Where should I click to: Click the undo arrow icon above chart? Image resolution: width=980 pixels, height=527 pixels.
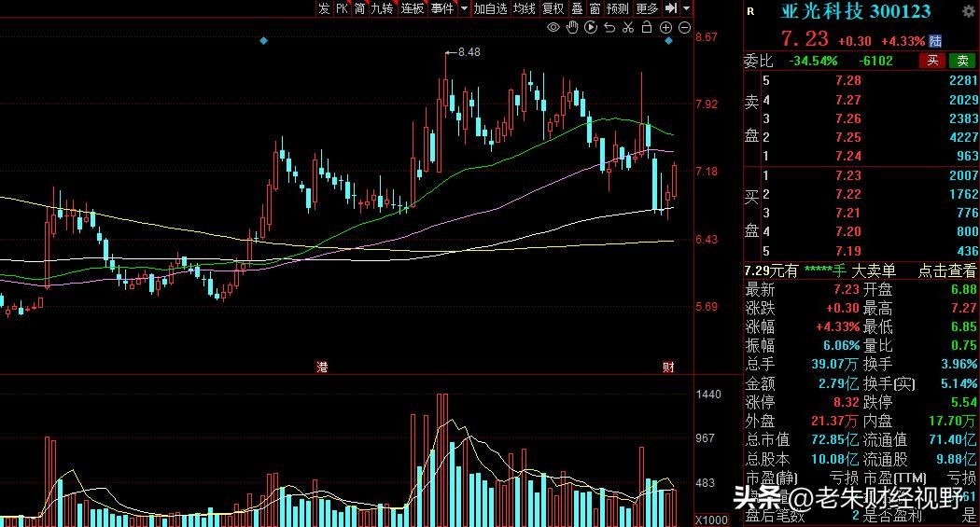click(609, 27)
